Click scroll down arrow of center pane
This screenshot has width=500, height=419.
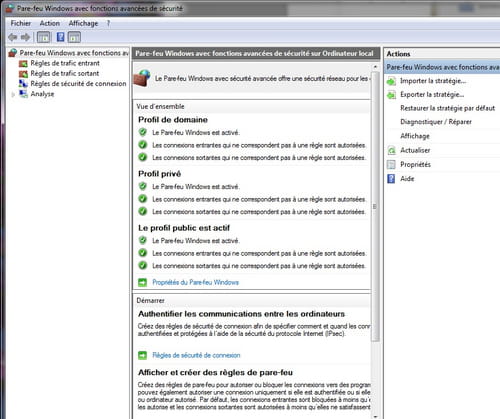coord(375,416)
